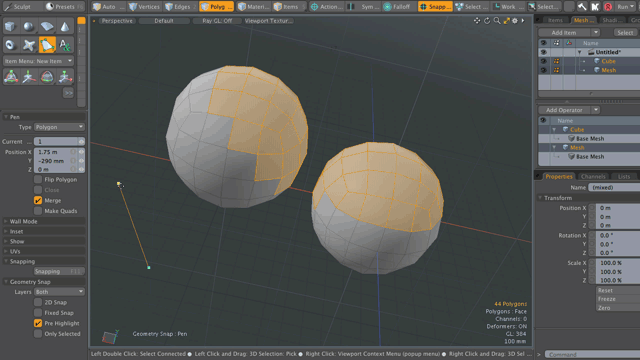
Task: Click the viewport zoom magnifier icon
Action: pyautogui.click(x=497, y=20)
